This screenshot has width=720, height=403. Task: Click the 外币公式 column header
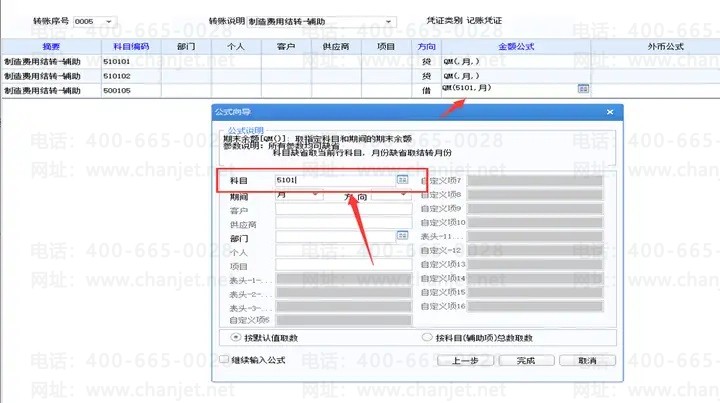(665, 46)
